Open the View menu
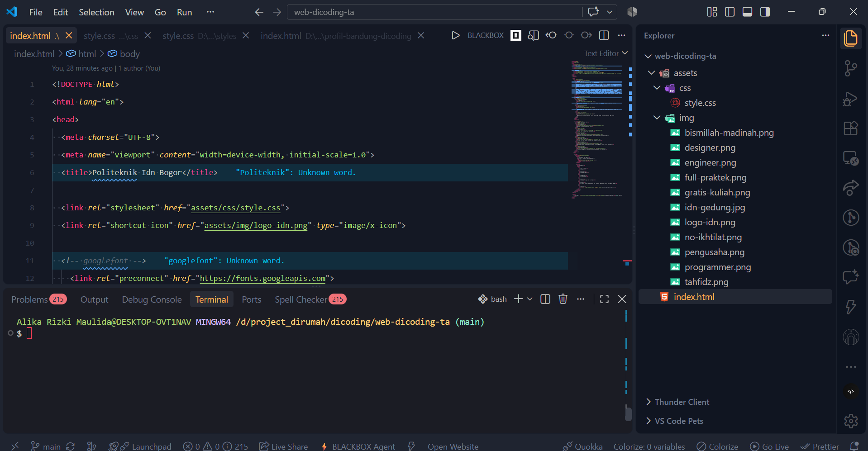Viewport: 868px width, 451px height. [x=134, y=12]
